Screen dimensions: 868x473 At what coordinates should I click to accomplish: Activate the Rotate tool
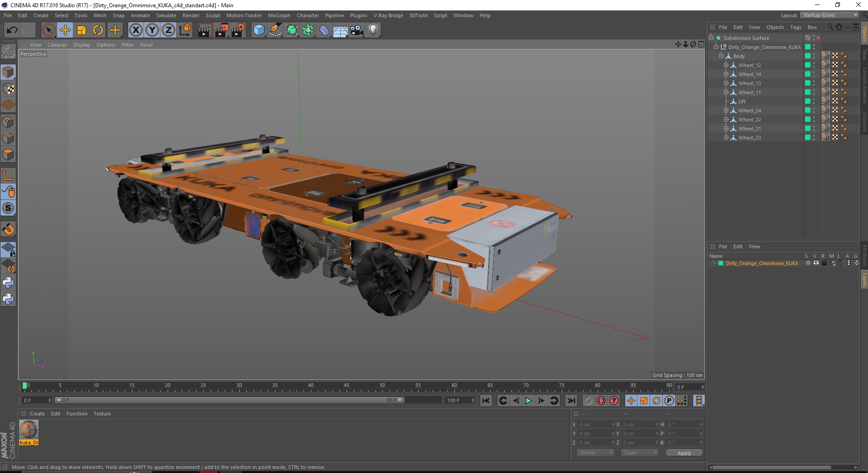[98, 30]
